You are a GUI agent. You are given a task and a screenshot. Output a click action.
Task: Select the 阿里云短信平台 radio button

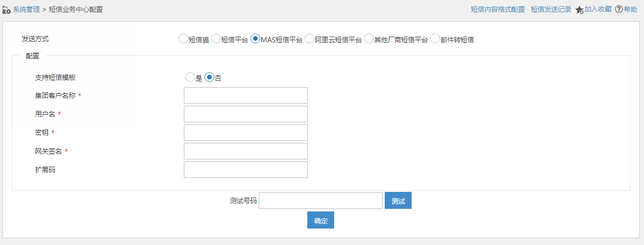coord(309,38)
